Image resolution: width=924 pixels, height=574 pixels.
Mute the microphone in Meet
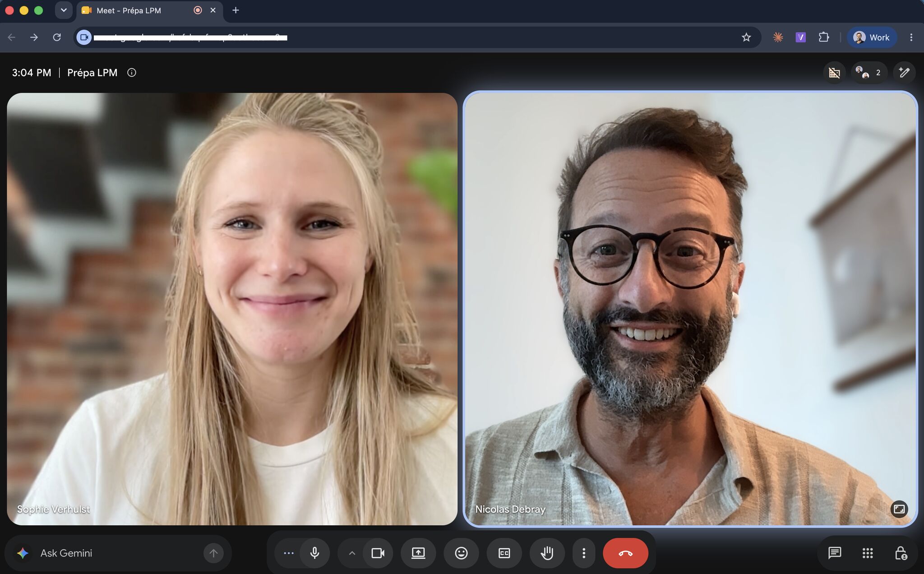point(315,553)
